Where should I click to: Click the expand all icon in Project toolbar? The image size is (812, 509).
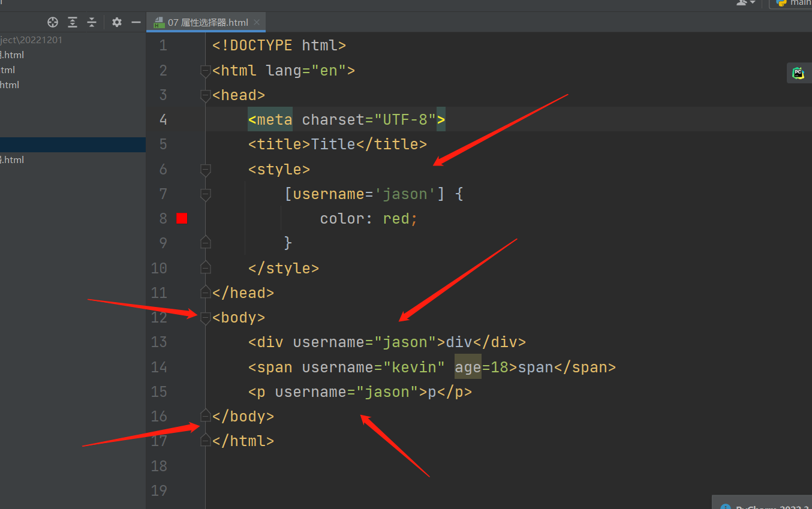(73, 22)
